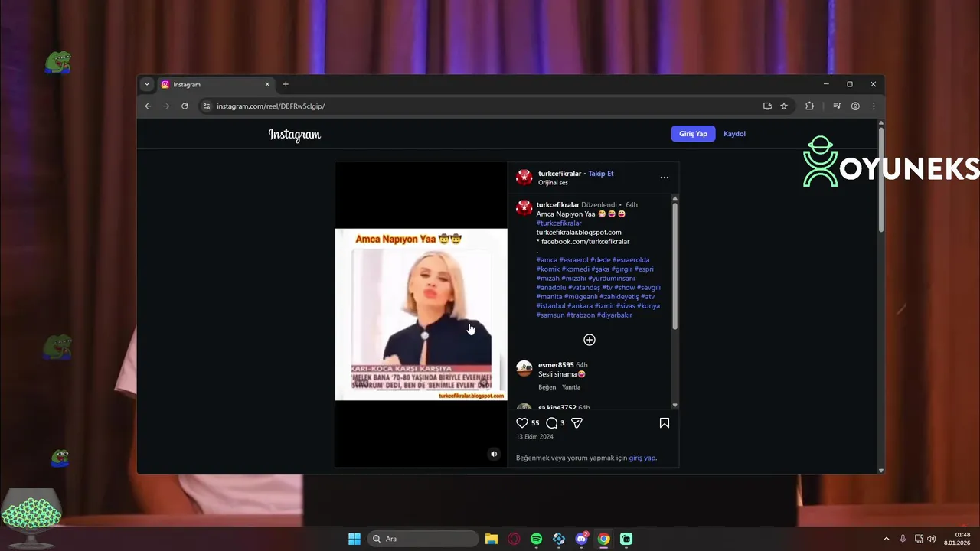Screen dimensions: 980x551
Task: Click the comments panel scrollbar
Action: click(675, 265)
